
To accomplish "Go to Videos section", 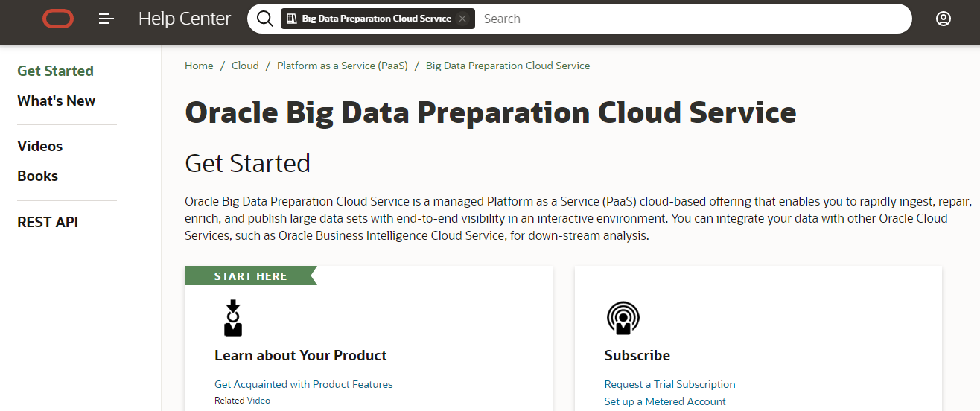I will (40, 146).
